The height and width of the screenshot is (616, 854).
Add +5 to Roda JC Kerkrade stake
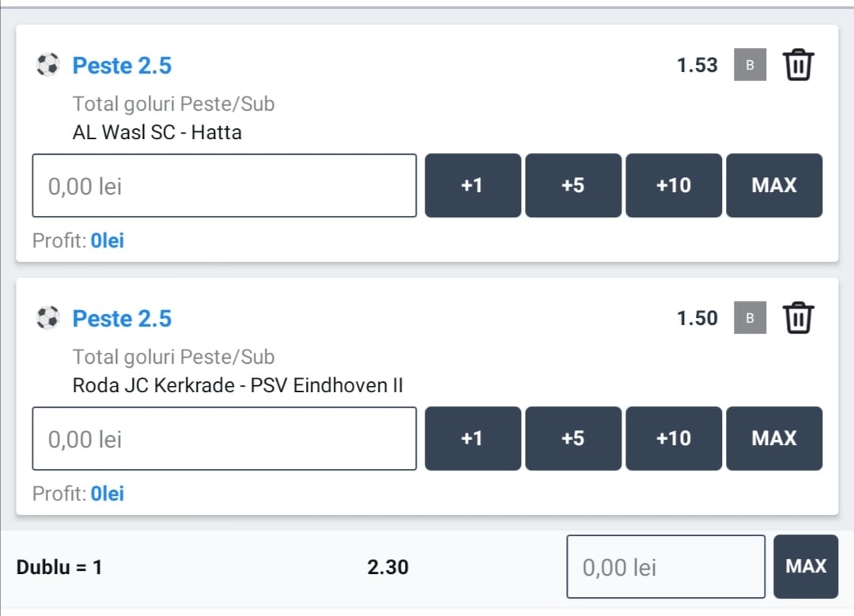pyautogui.click(x=572, y=438)
